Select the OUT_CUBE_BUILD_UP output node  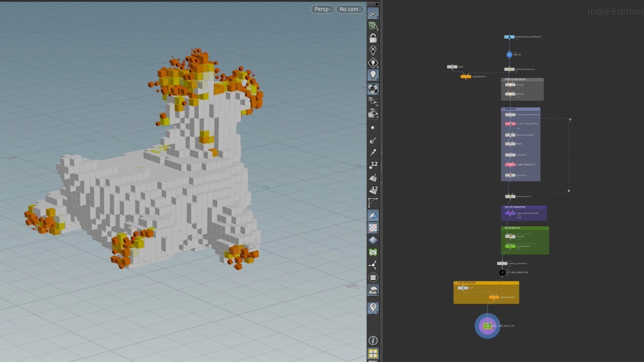tap(487, 326)
